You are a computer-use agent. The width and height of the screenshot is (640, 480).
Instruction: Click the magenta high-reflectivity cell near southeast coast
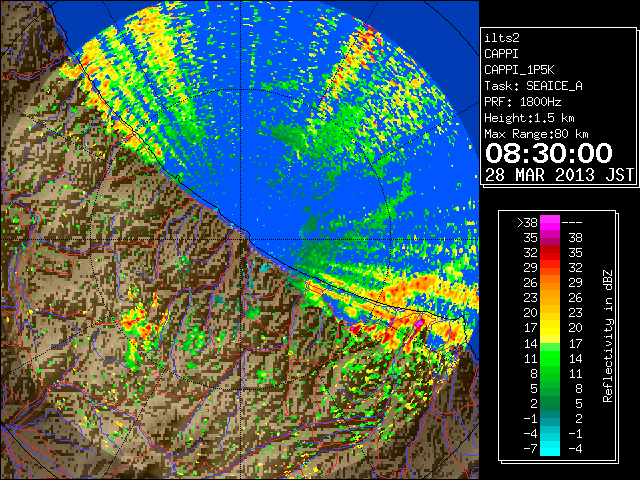pyautogui.click(x=419, y=324)
